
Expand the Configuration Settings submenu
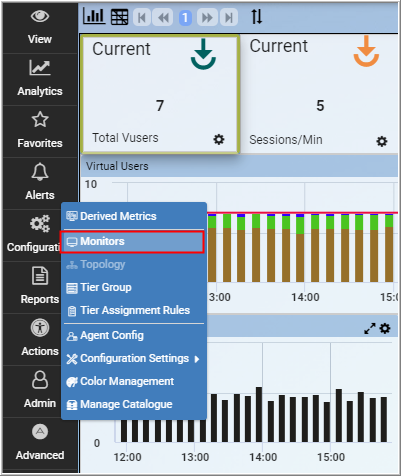coord(133,358)
